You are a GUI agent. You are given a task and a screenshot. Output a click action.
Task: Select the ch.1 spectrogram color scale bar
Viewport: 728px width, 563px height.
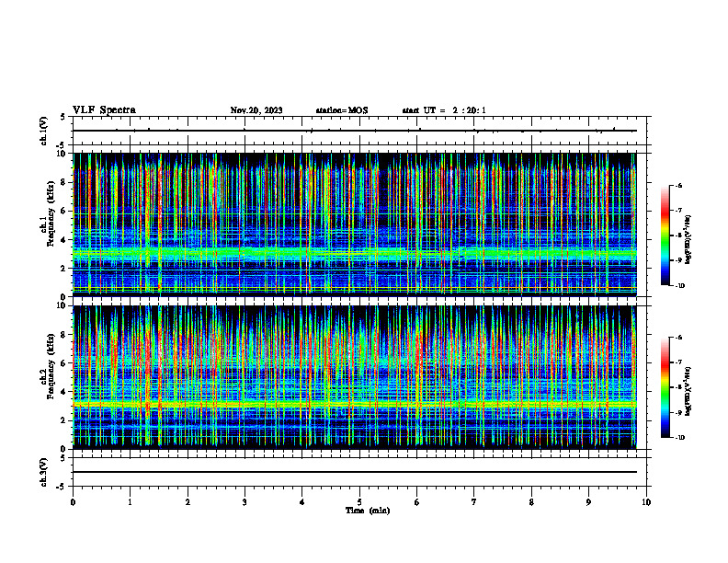coord(665,236)
